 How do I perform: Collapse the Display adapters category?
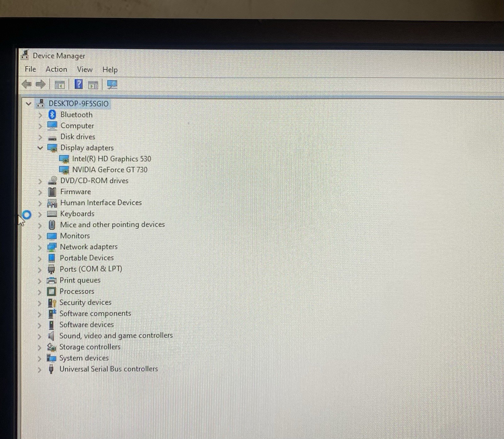click(40, 148)
